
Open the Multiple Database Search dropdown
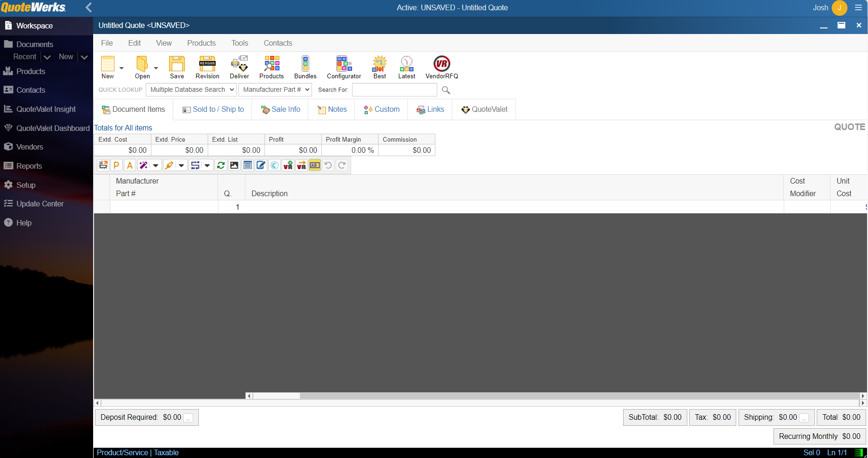(191, 89)
